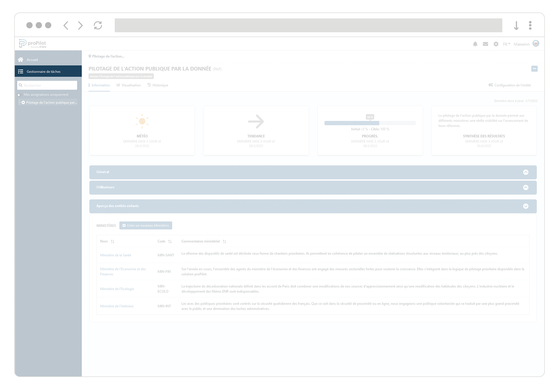Switch to the Visualisation tab

click(x=128, y=85)
